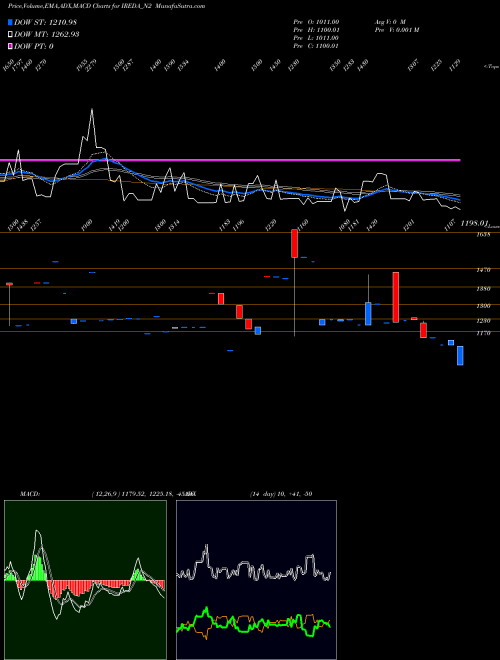Click the blue candle with the upper wick
Viewport: 500px width, 660px height.
tap(368, 314)
